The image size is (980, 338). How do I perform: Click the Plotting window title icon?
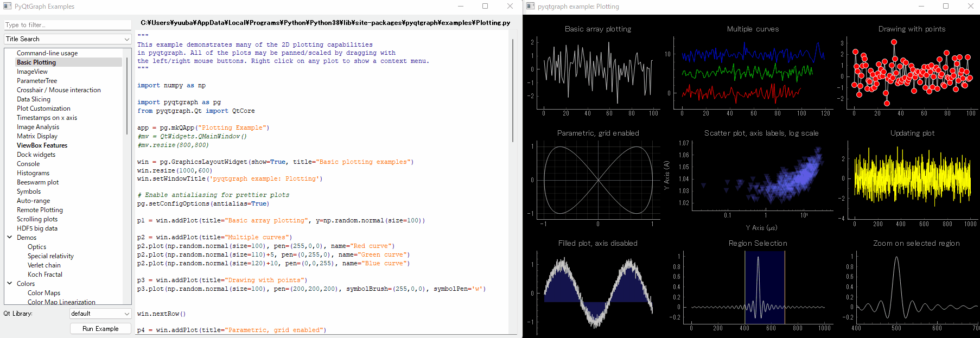click(531, 7)
